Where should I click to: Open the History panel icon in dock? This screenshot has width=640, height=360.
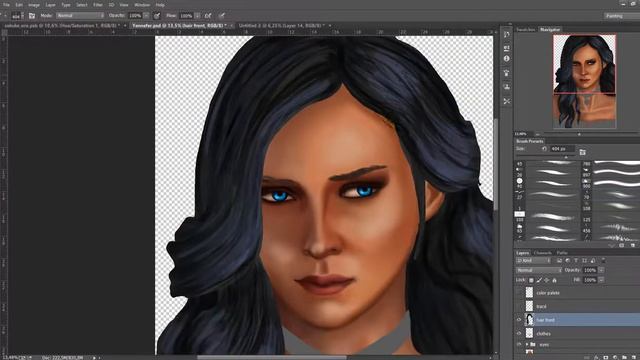point(507,34)
